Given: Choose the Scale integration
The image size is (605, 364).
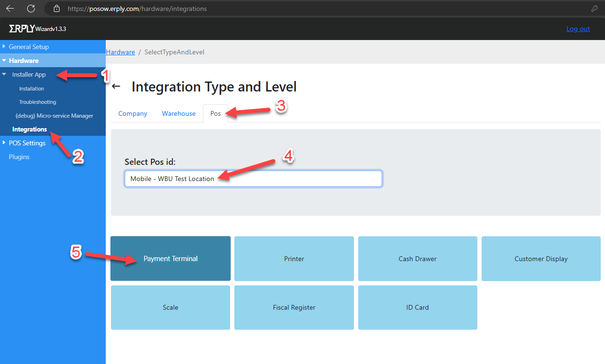Looking at the screenshot, I should [x=171, y=307].
